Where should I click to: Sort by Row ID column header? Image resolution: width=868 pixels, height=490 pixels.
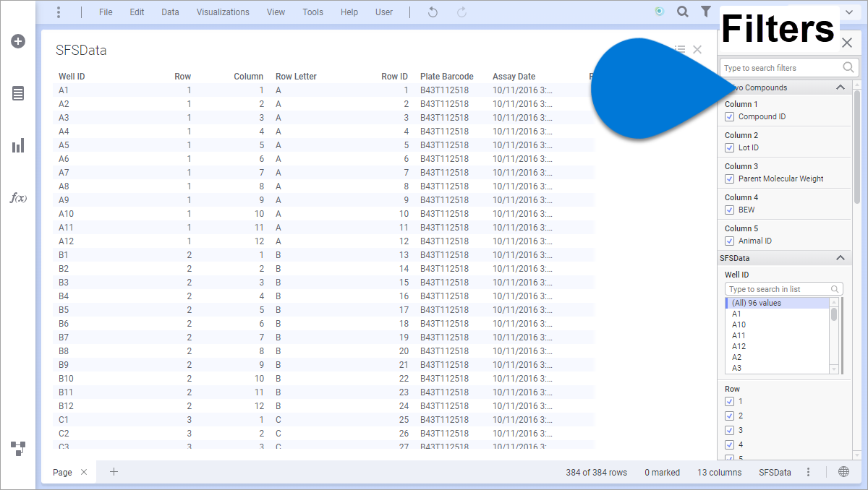(395, 76)
